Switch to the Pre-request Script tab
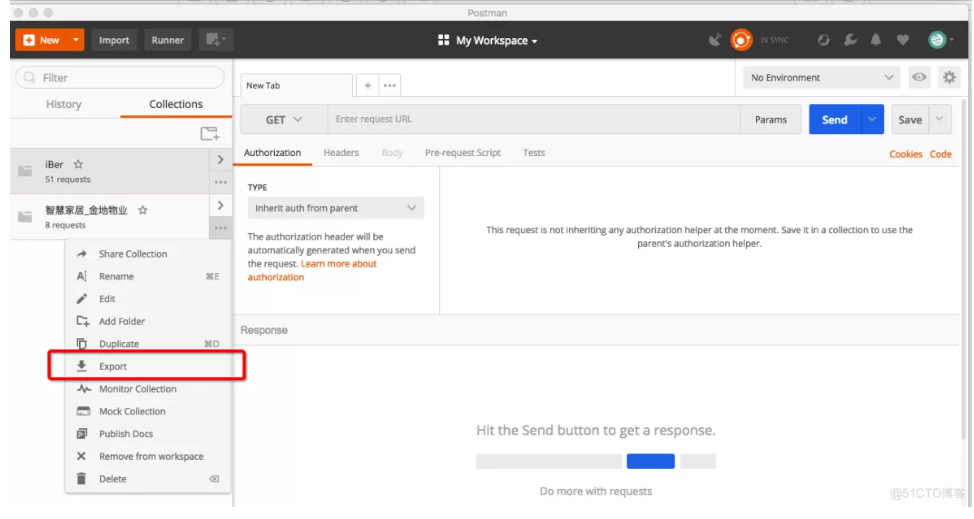 click(463, 153)
